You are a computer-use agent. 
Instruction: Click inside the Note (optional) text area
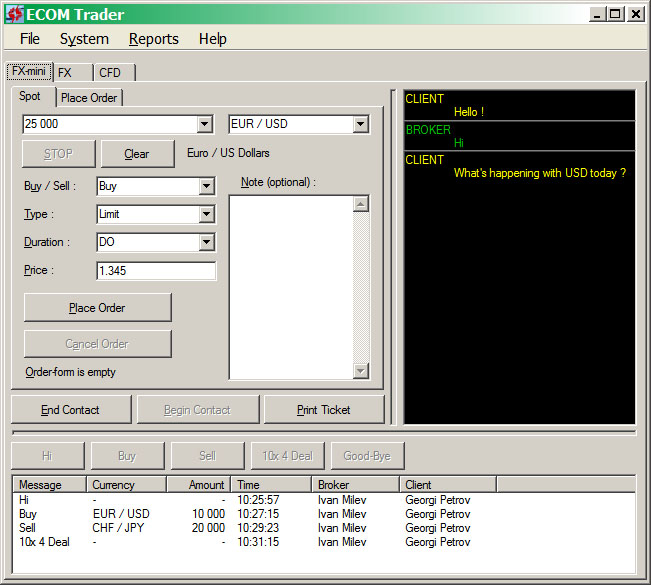click(291, 287)
